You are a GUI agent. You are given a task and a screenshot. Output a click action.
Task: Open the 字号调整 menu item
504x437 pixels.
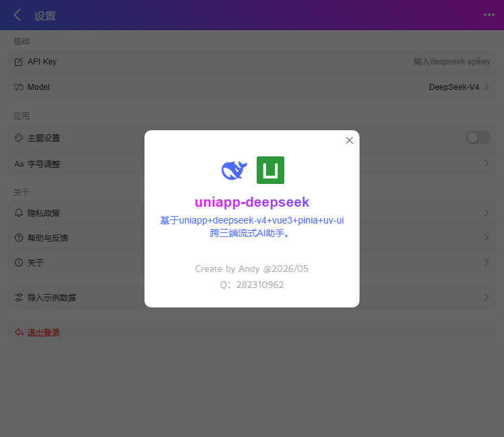pos(252,164)
